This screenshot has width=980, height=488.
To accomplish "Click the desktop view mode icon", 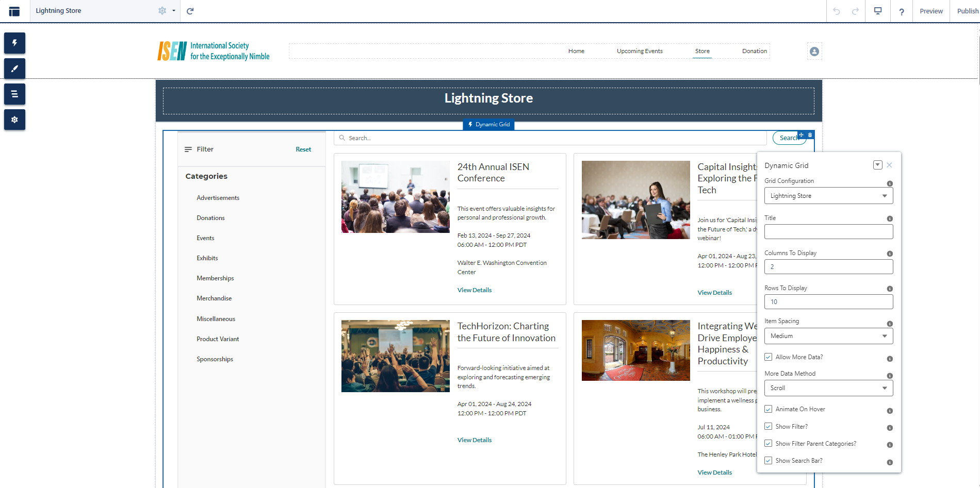I will [877, 11].
